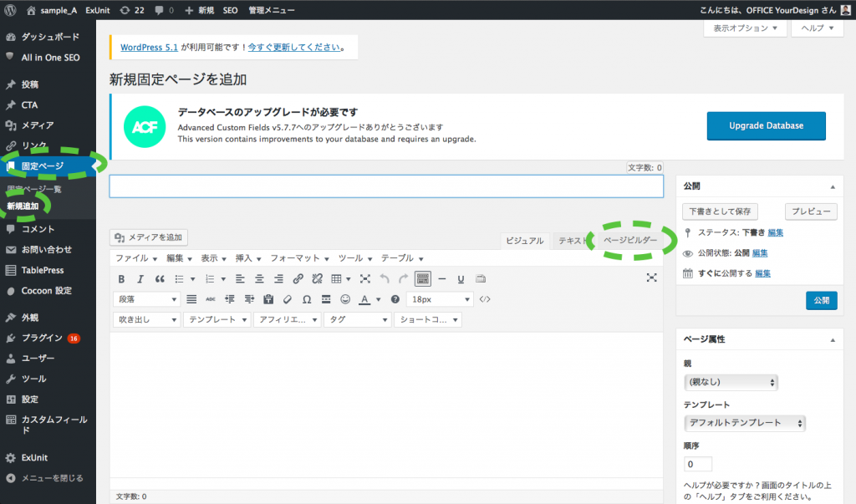The width and height of the screenshot is (856, 504).
Task: Click the Upgrade Database button
Action: tap(766, 125)
